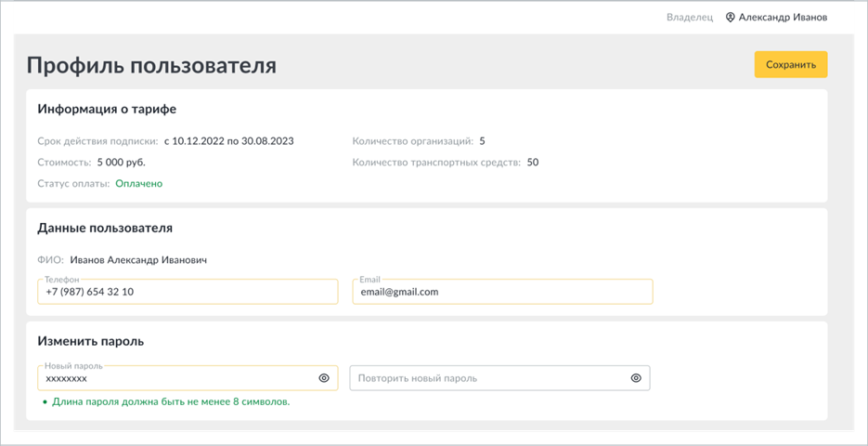
Task: Click the Александр Иванов user name
Action: click(784, 18)
